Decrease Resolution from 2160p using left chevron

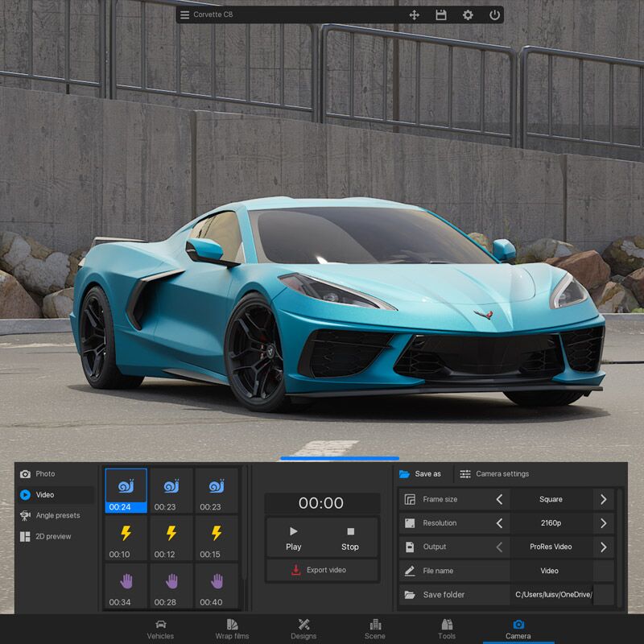[x=499, y=523]
